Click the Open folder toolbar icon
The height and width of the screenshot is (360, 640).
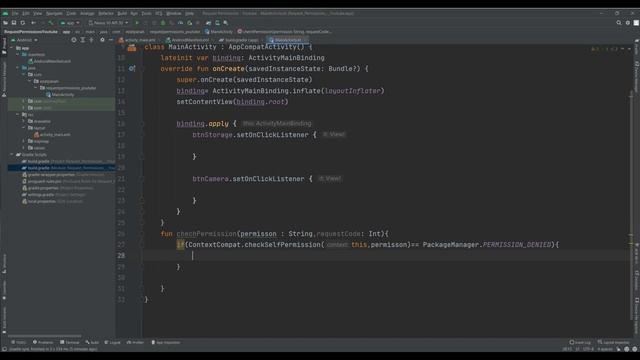(x=6, y=23)
